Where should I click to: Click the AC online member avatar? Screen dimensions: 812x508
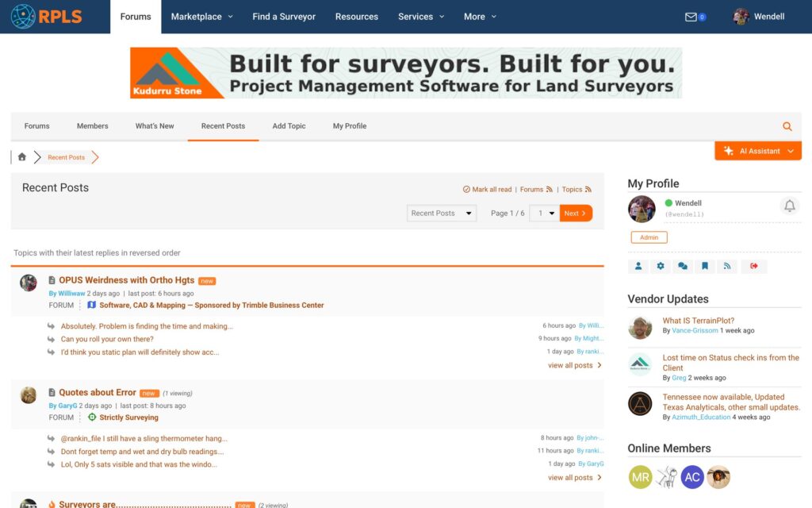[692, 477]
